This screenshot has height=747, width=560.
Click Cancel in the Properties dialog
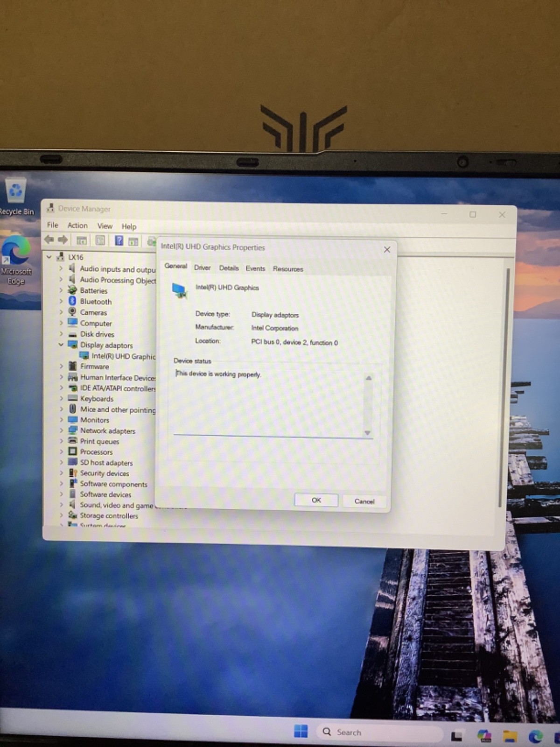tap(364, 501)
